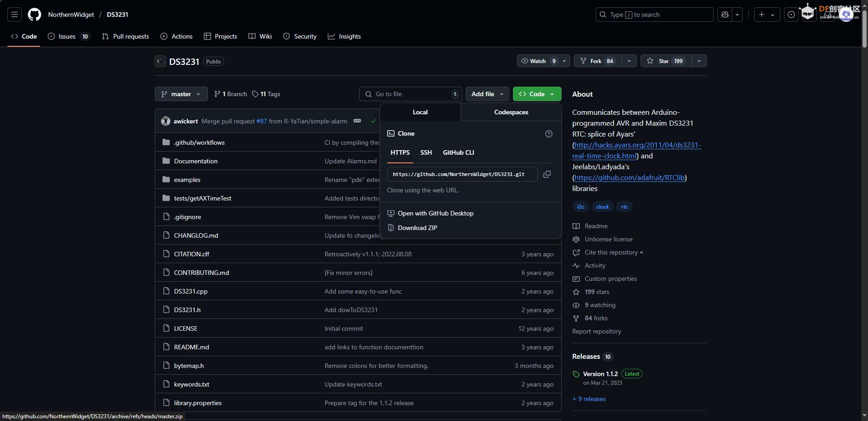This screenshot has width=868, height=421.
Task: Click the file icon beside DS3231.cpp
Action: [x=166, y=291]
